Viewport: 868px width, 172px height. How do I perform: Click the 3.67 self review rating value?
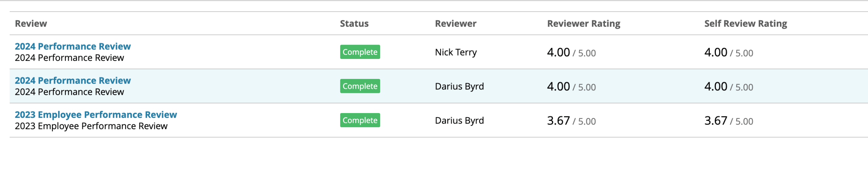(x=715, y=121)
